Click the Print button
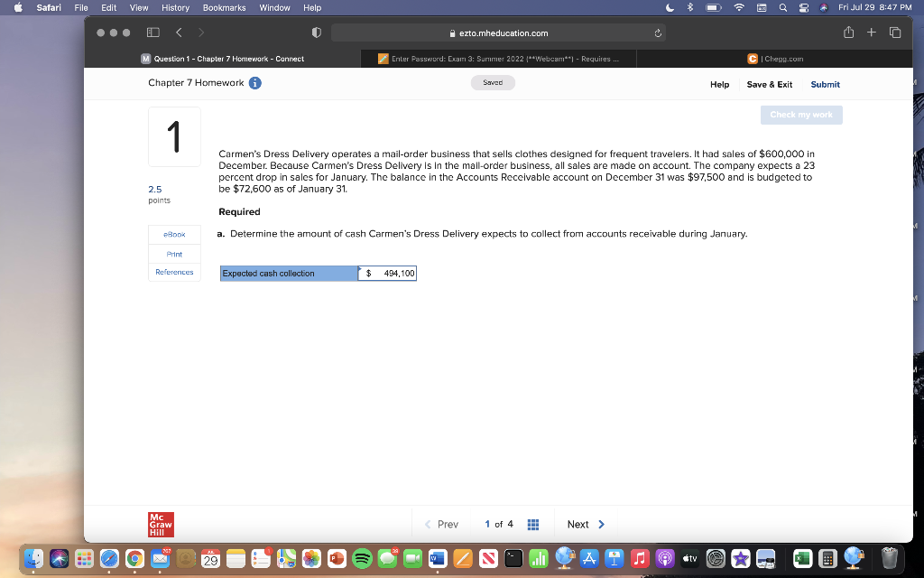Viewport: 924px width, 578px height. pyautogui.click(x=174, y=254)
